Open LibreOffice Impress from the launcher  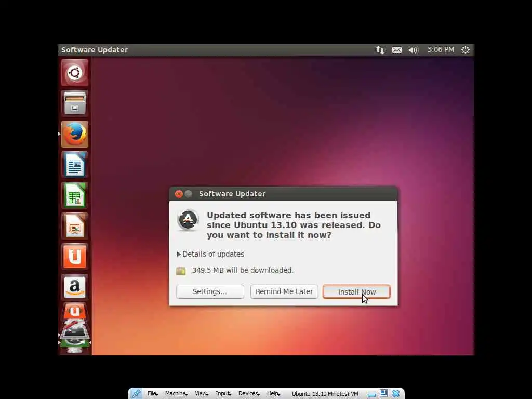pyautogui.click(x=75, y=226)
